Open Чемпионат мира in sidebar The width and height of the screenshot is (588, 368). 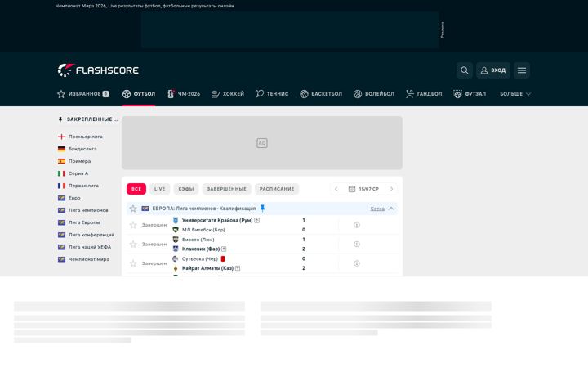pyautogui.click(x=88, y=259)
